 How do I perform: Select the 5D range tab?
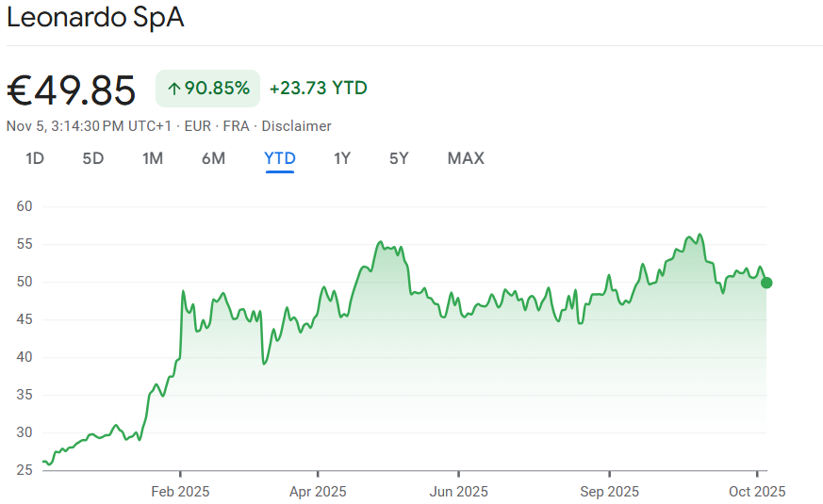pos(93,158)
